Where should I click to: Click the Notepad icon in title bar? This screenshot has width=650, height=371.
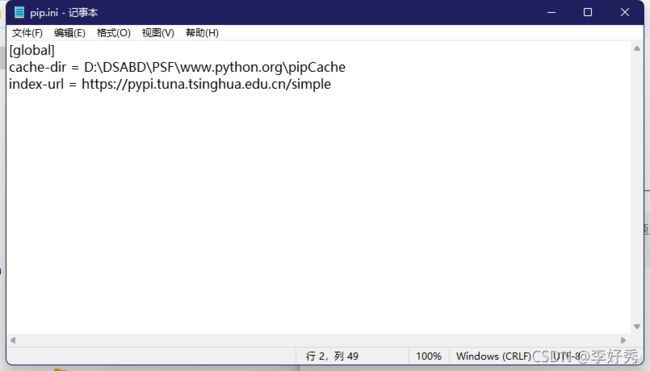[x=19, y=12]
